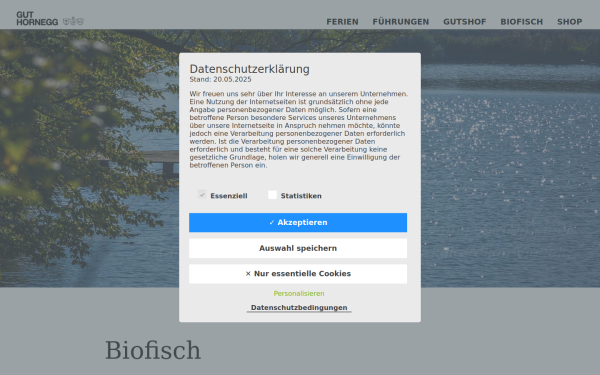Open the Ferien menu item
Screen dimensions: 600x375
pyautogui.click(x=342, y=22)
